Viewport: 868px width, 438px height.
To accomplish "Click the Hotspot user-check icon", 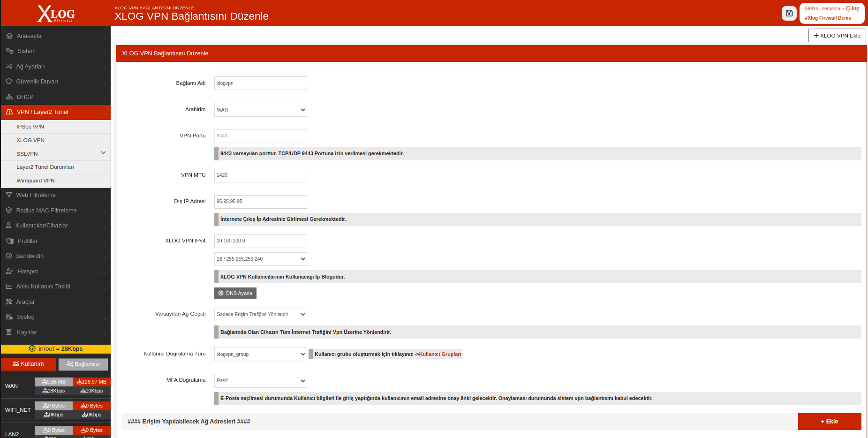I will 9,271.
